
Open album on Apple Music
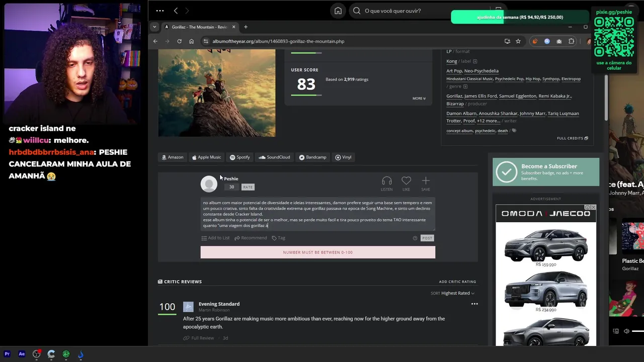(206, 157)
